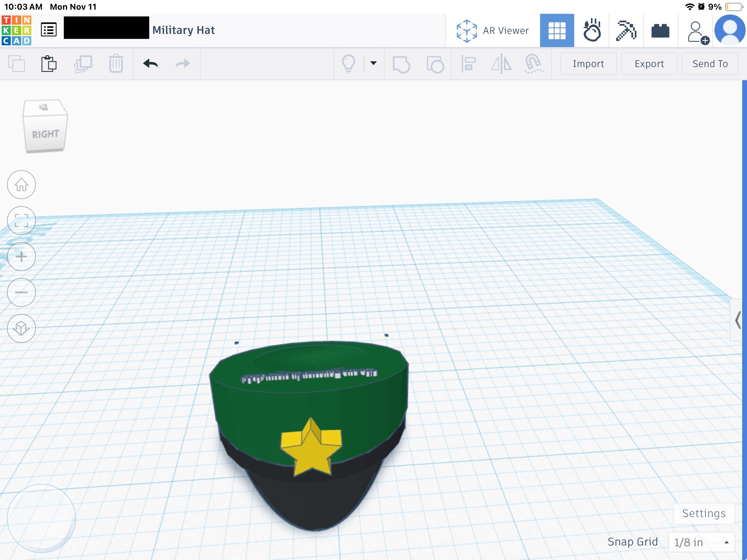The image size is (747, 560).
Task: Tap the clock showing 10:03 AM
Action: 23,7
